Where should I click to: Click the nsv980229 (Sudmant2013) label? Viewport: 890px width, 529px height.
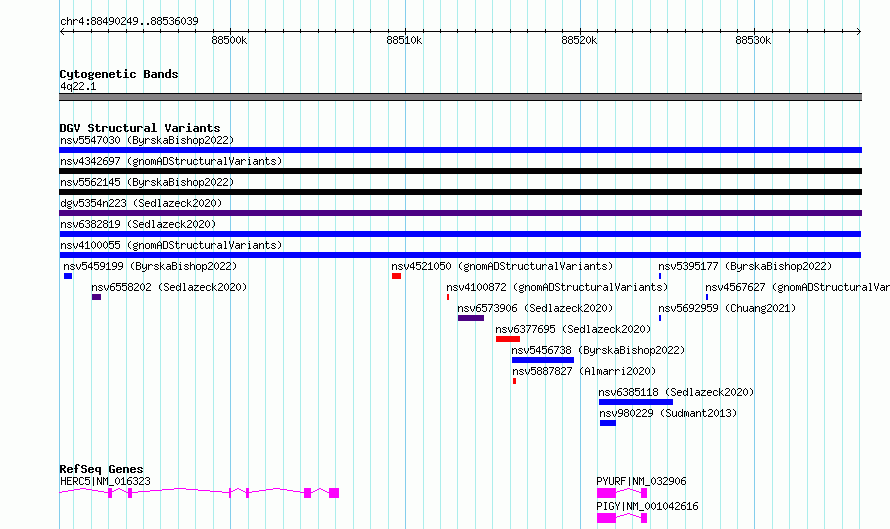tap(668, 413)
